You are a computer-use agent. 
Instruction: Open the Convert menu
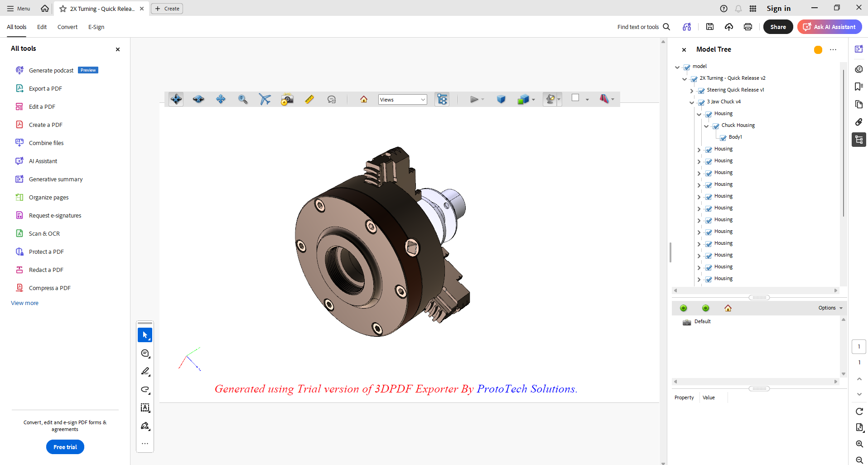68,27
